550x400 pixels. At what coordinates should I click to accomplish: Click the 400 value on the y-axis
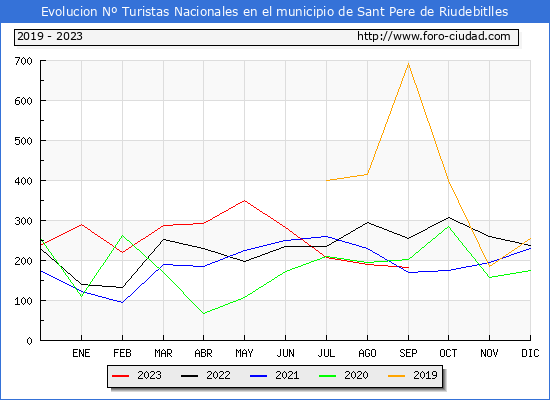[x=24, y=181]
